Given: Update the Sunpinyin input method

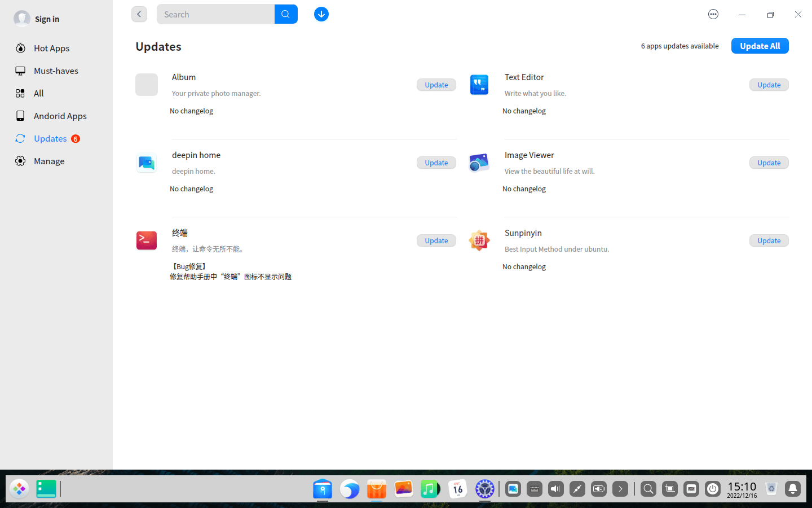Looking at the screenshot, I should coord(769,240).
